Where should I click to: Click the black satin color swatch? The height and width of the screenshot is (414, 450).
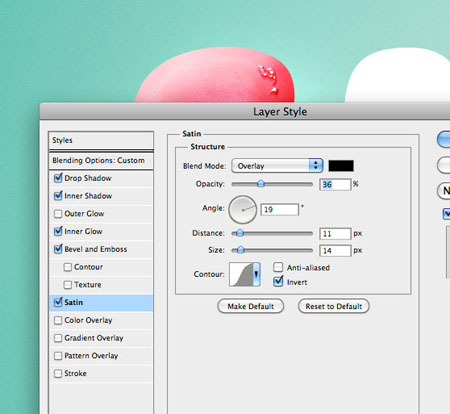pyautogui.click(x=341, y=166)
